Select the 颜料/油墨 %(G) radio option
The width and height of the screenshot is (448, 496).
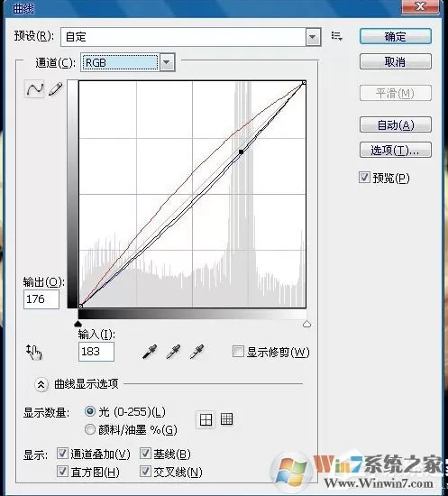pos(90,429)
